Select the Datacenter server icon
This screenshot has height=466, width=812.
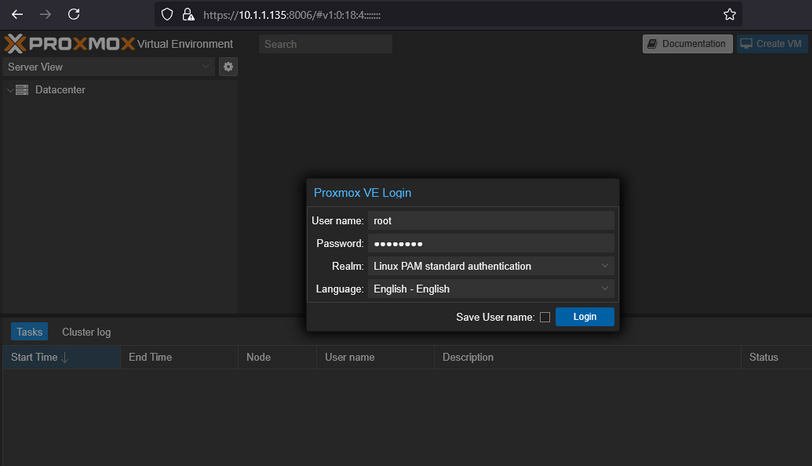[22, 90]
